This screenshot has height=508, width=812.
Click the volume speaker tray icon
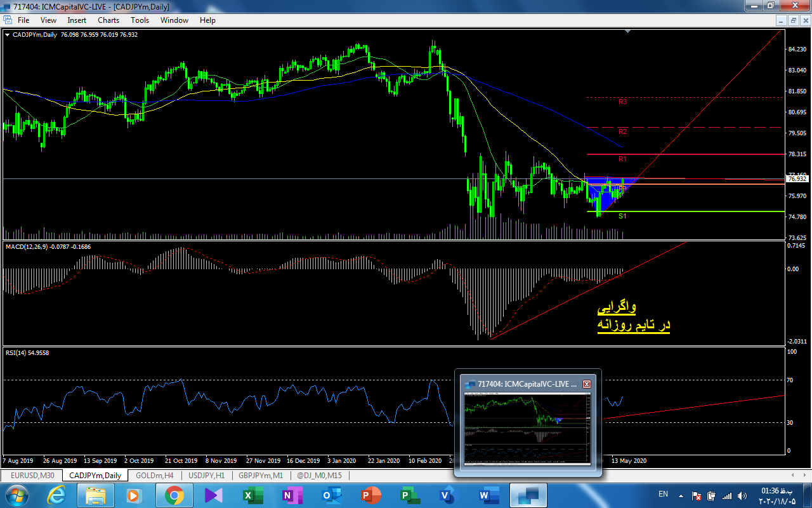[x=743, y=495]
